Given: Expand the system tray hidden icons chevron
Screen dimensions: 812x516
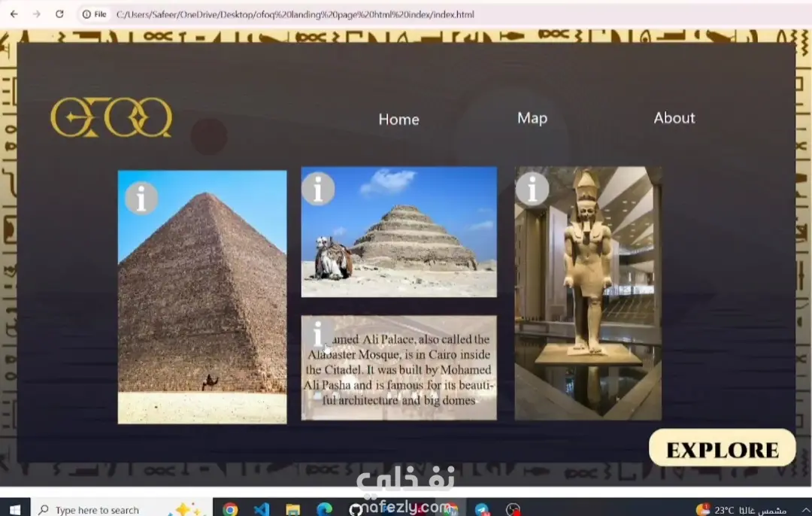Looking at the screenshot, I should tap(806, 510).
